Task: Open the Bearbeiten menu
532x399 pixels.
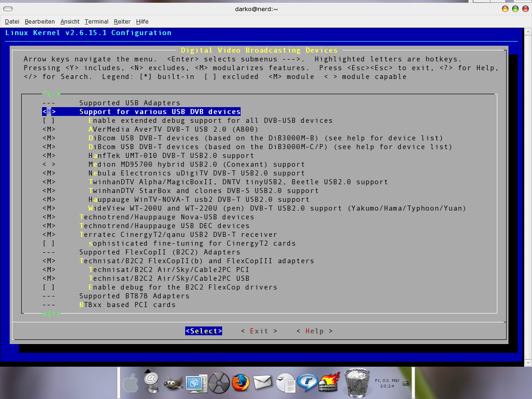Action: tap(40, 21)
